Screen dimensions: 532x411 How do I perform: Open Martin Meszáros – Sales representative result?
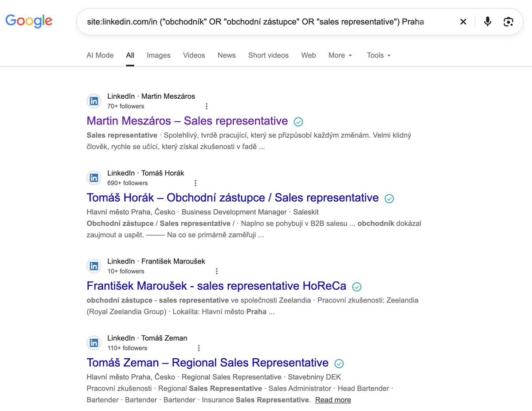tap(187, 121)
